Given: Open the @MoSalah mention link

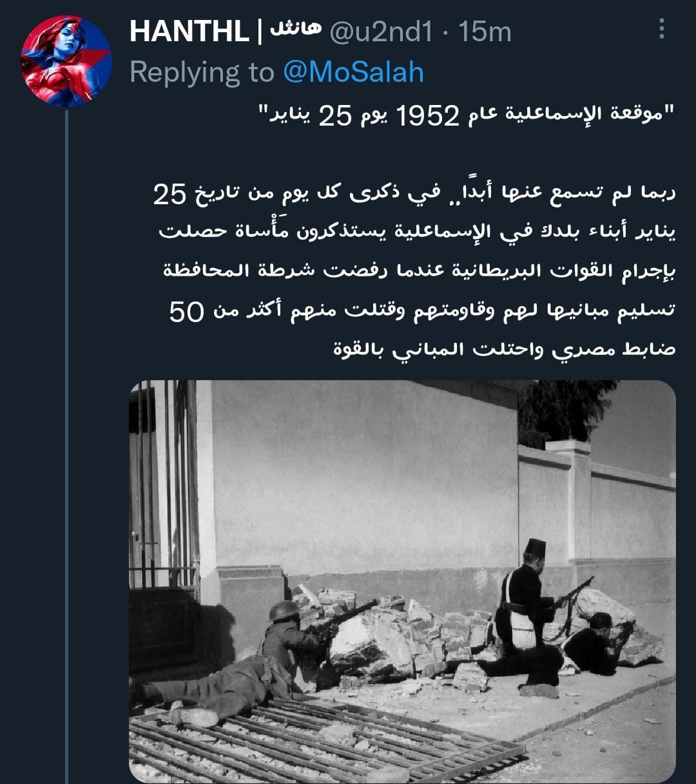Looking at the screenshot, I should [x=353, y=72].
